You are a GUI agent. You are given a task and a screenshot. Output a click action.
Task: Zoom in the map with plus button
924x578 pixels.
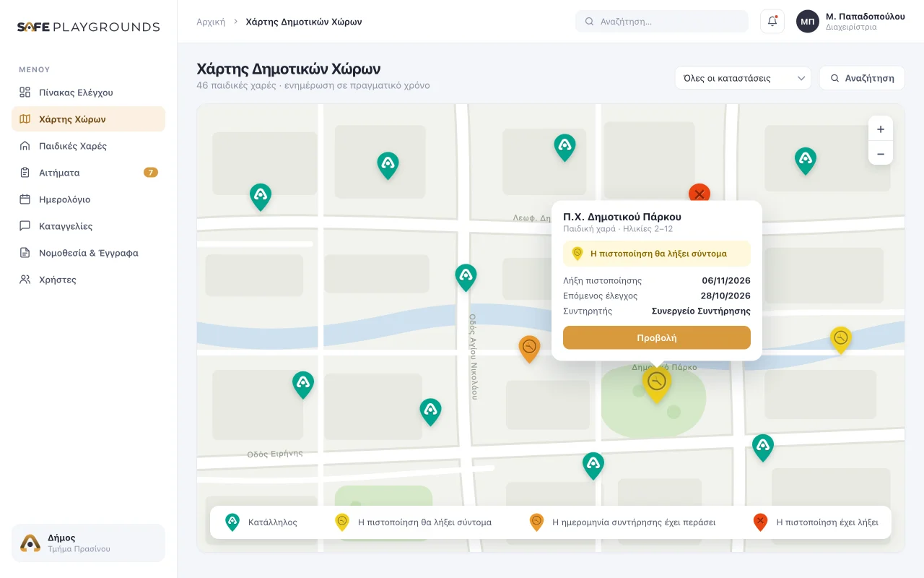coord(880,129)
